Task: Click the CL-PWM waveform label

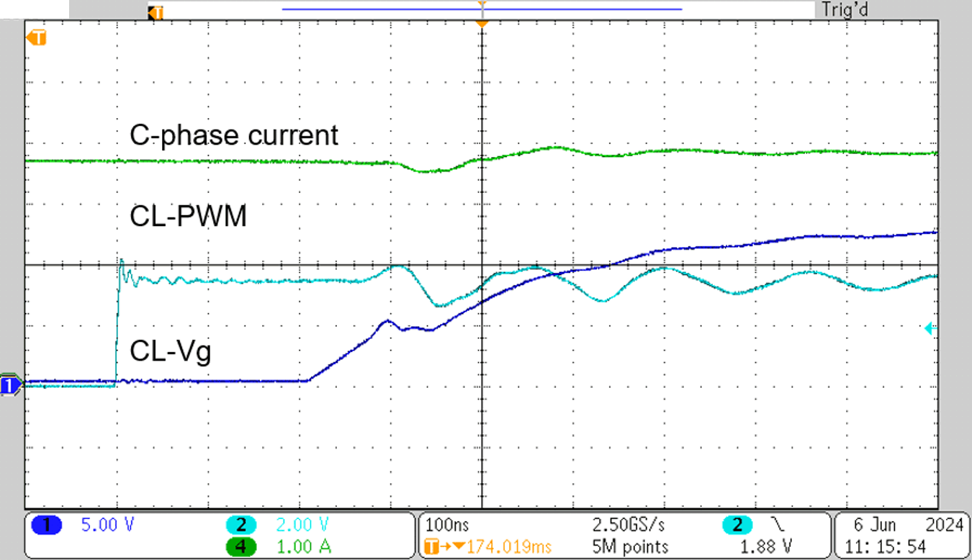Action: point(188,216)
